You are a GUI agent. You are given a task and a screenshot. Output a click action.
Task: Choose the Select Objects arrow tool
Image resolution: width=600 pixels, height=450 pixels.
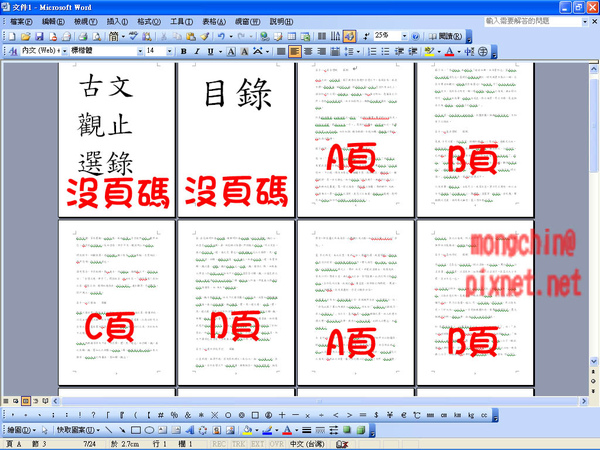coord(44,430)
